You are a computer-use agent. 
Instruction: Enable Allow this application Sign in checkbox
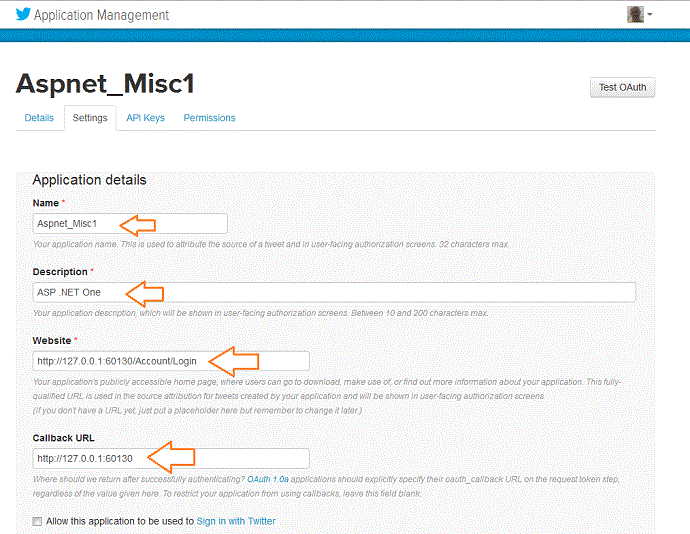tap(37, 521)
